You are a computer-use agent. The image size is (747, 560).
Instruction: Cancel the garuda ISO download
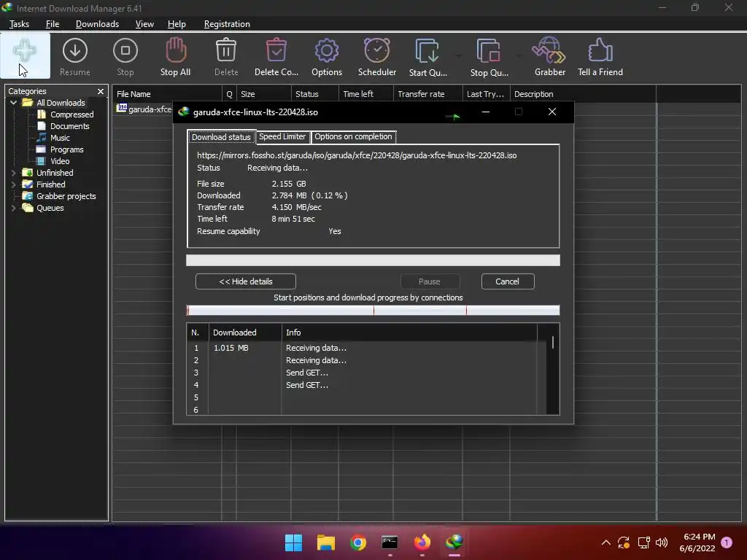click(508, 281)
